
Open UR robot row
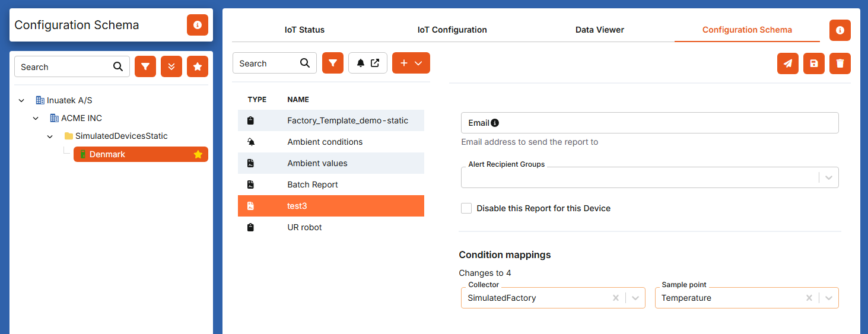click(x=331, y=227)
